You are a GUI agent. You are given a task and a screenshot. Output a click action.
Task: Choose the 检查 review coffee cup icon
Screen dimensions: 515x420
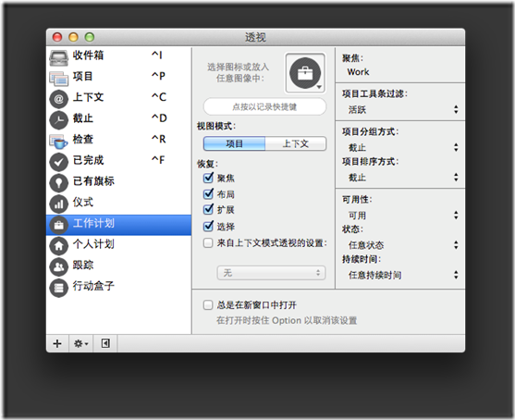pos(59,142)
